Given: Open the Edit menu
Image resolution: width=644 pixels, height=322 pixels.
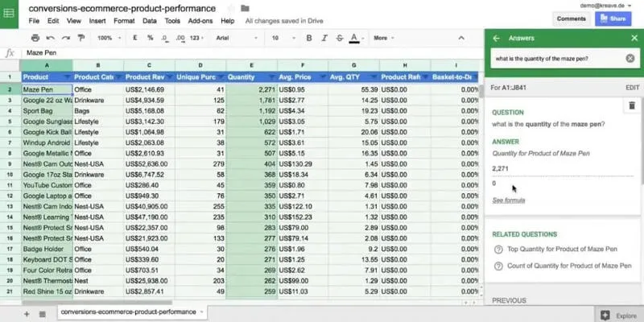Looking at the screenshot, I should 53,21.
